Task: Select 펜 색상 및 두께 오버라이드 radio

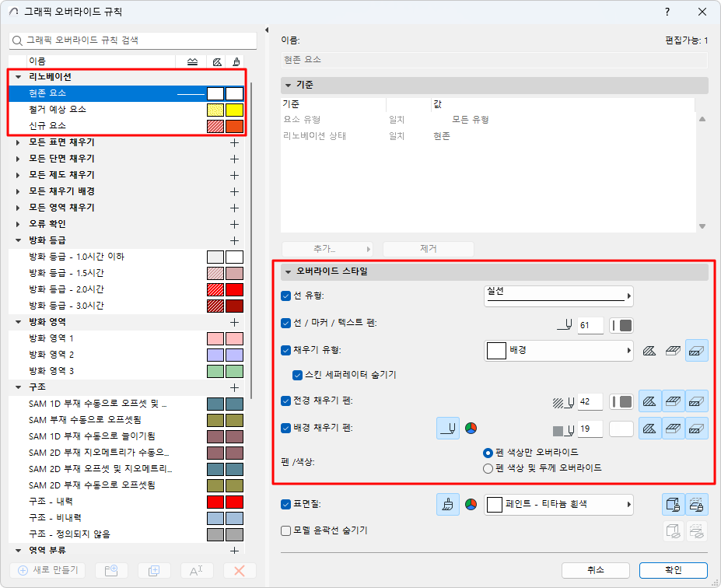Action: [488, 469]
